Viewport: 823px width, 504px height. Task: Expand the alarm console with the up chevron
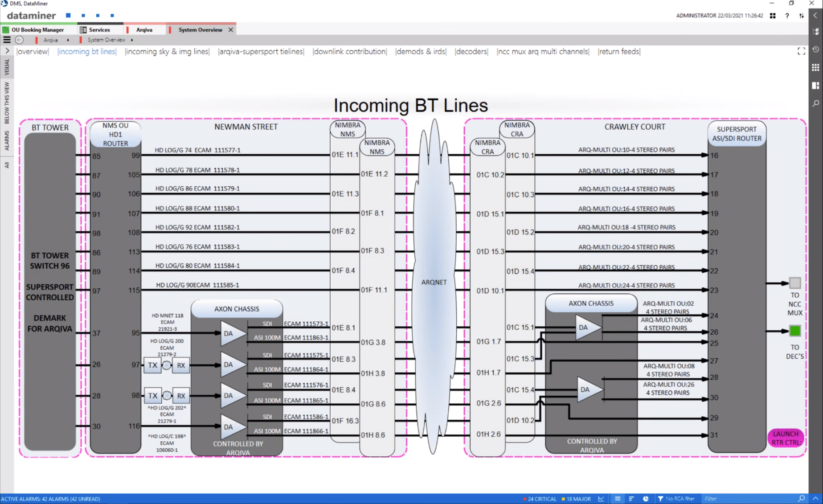pos(815,499)
